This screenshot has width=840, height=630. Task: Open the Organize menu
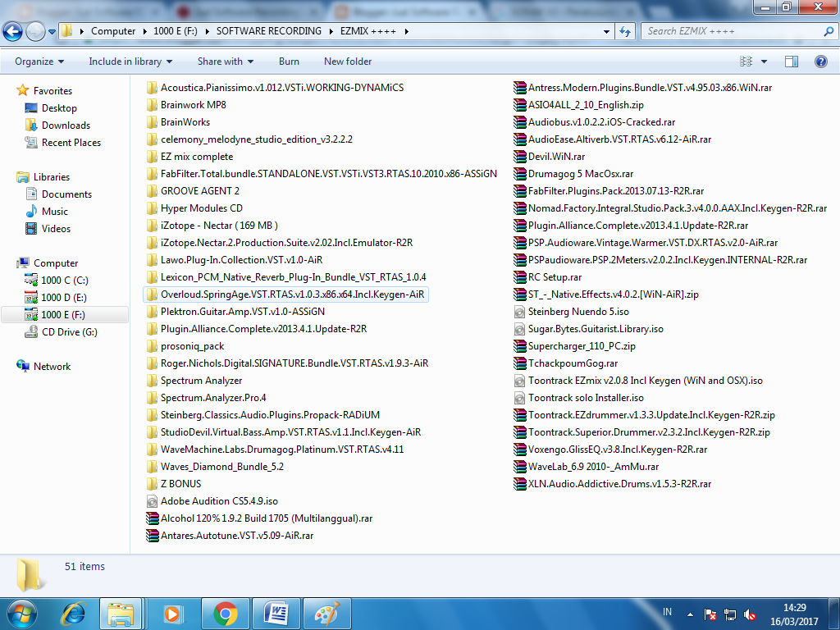39,62
